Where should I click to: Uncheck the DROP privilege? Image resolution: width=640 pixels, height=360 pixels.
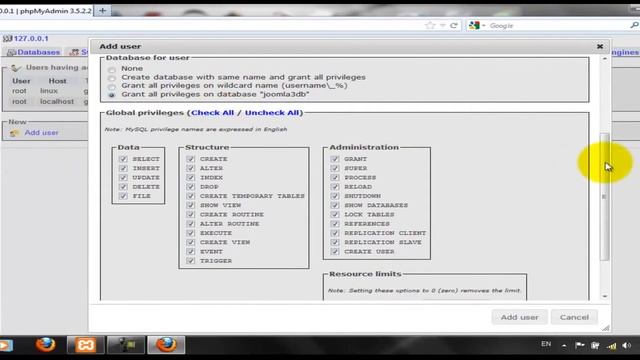[191, 187]
